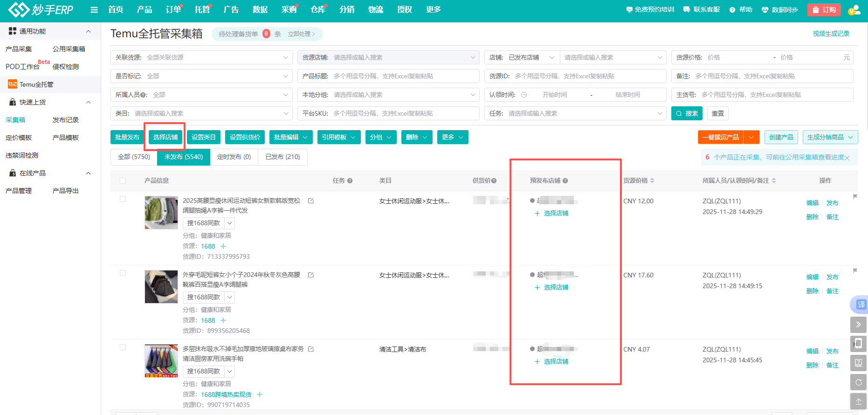Screen dimensions: 868x415
Task: Toggle the select-all products checkbox
Action: pyautogui.click(x=123, y=181)
